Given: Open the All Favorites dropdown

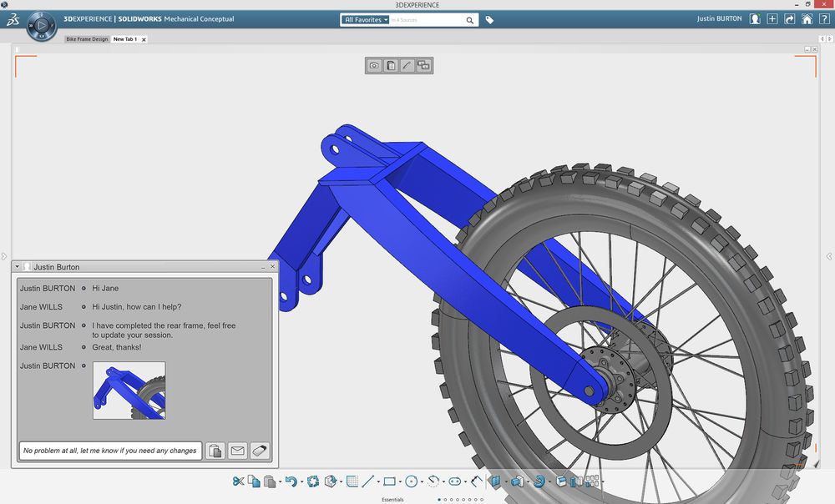Looking at the screenshot, I should click(x=367, y=20).
